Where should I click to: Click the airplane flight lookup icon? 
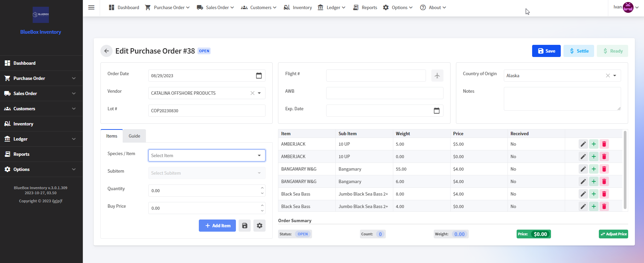(x=437, y=76)
